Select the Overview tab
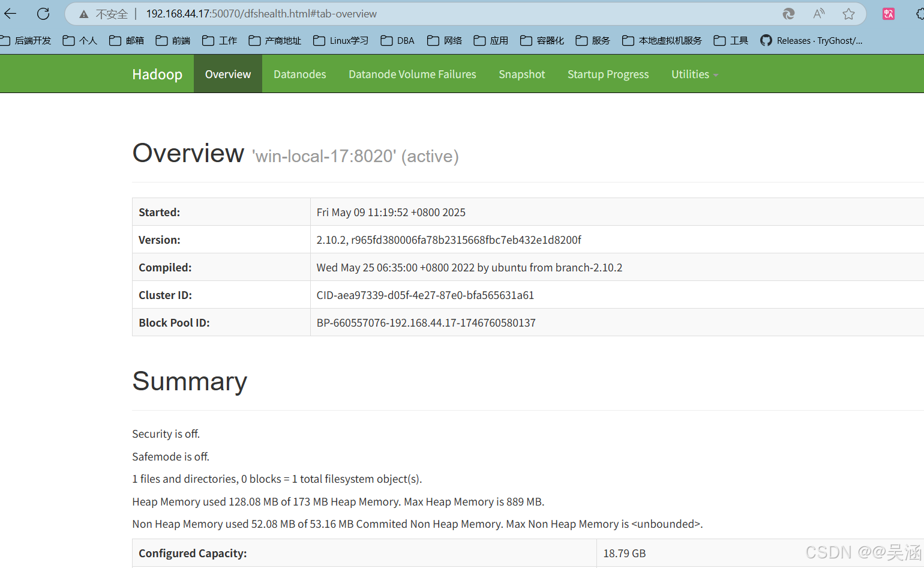The image size is (924, 568). [x=228, y=74]
